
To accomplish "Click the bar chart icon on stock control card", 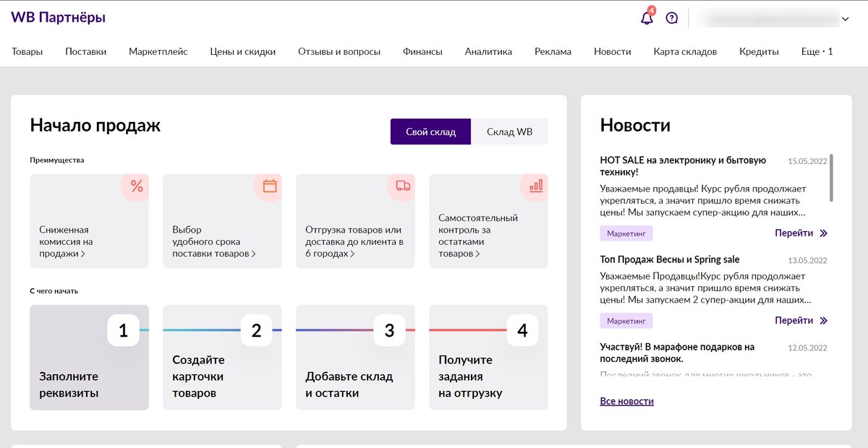I will 536,186.
